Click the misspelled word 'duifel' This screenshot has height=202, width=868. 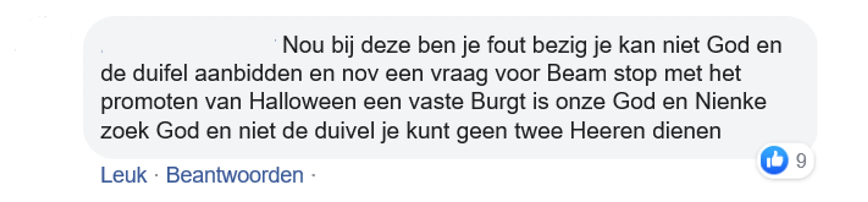(x=160, y=73)
